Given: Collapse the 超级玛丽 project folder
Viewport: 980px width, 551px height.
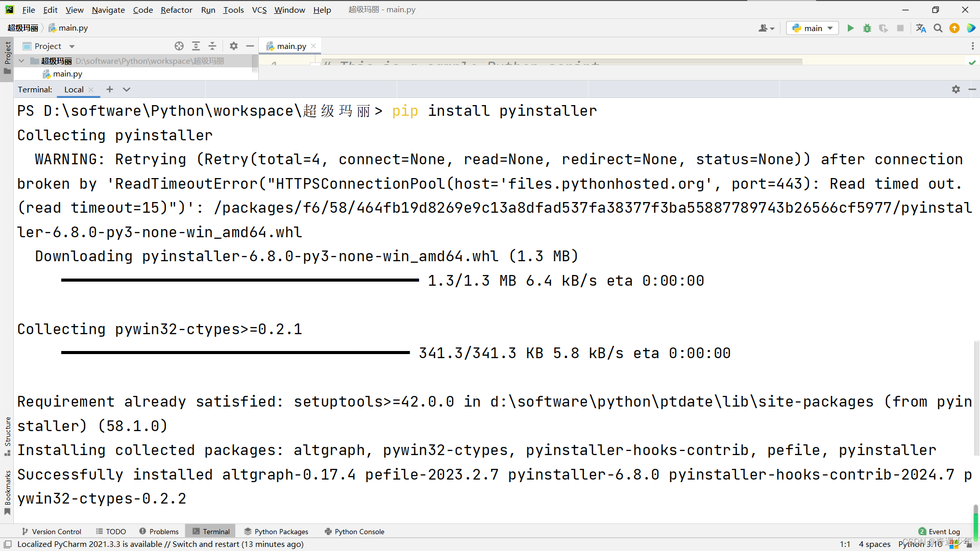Looking at the screenshot, I should pos(21,61).
